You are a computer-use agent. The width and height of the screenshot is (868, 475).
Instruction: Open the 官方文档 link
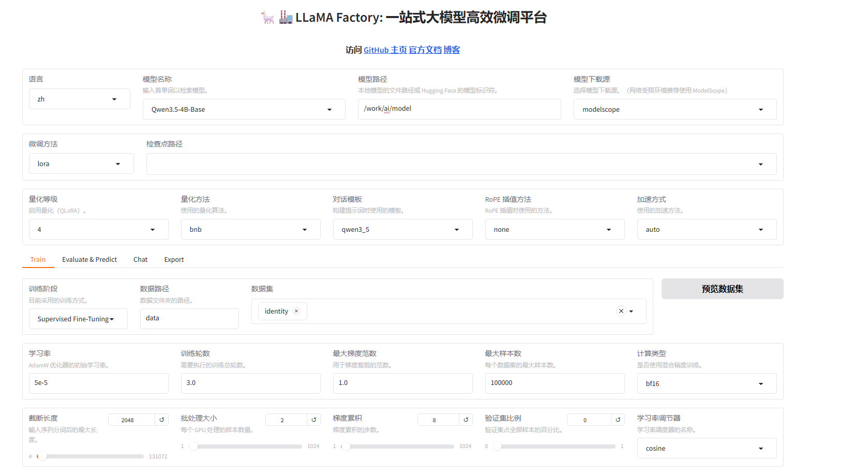[x=425, y=50]
